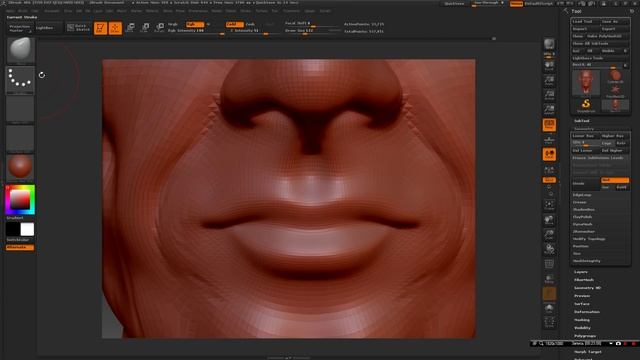This screenshot has width=640, height=360.
Task: Open the dotted stroke type picker
Action: (x=20, y=80)
